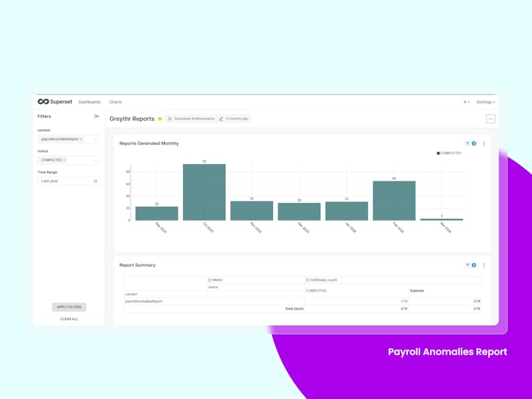The image size is (532, 399).
Task: Click the COMPLETED column header in table
Action: pos(316,291)
